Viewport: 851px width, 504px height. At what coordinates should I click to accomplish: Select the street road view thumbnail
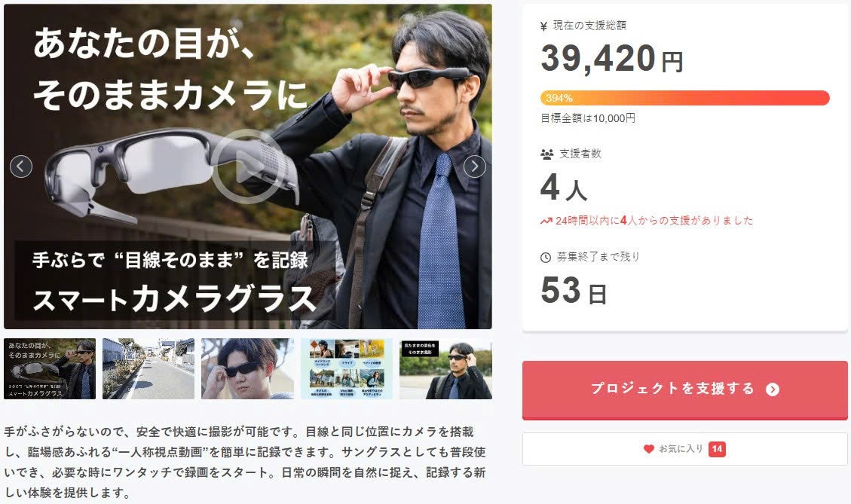pyautogui.click(x=148, y=369)
